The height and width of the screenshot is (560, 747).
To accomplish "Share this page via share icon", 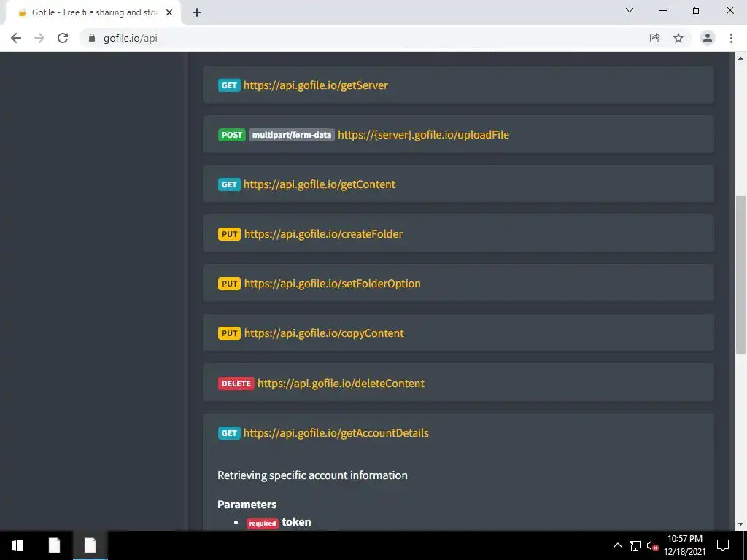I will point(655,38).
